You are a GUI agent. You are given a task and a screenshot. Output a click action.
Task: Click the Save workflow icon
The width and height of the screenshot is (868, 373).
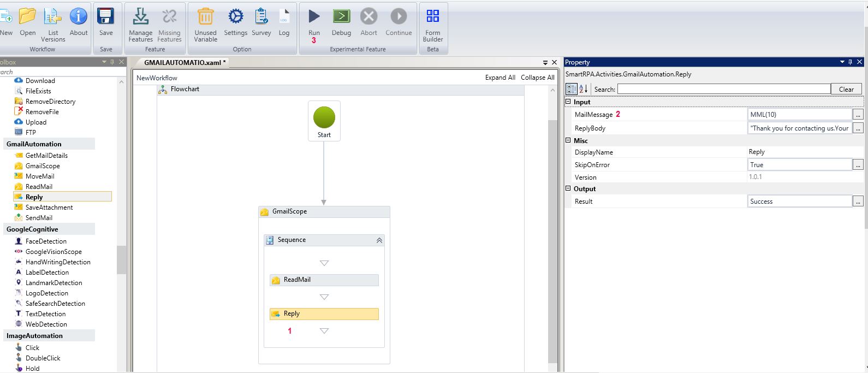click(x=106, y=17)
